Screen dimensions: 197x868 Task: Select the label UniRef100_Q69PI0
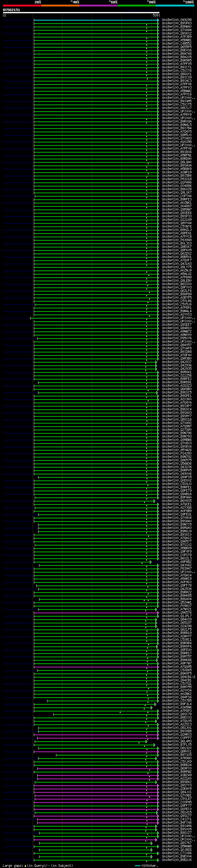pyautogui.click(x=177, y=768)
